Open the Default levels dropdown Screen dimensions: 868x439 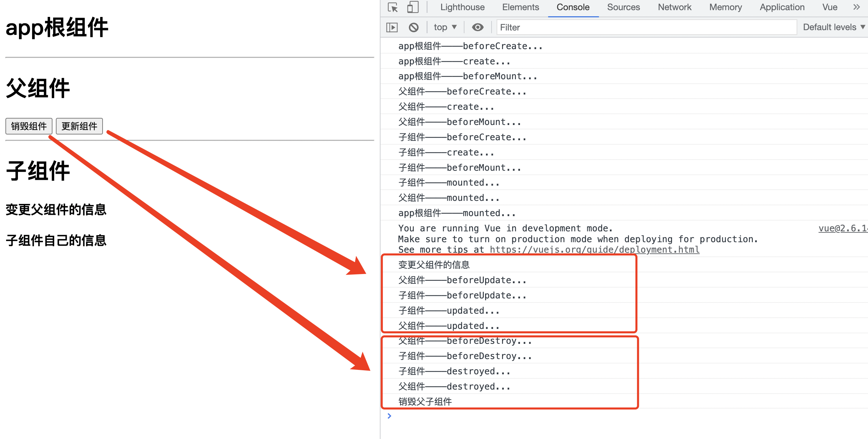pyautogui.click(x=833, y=27)
